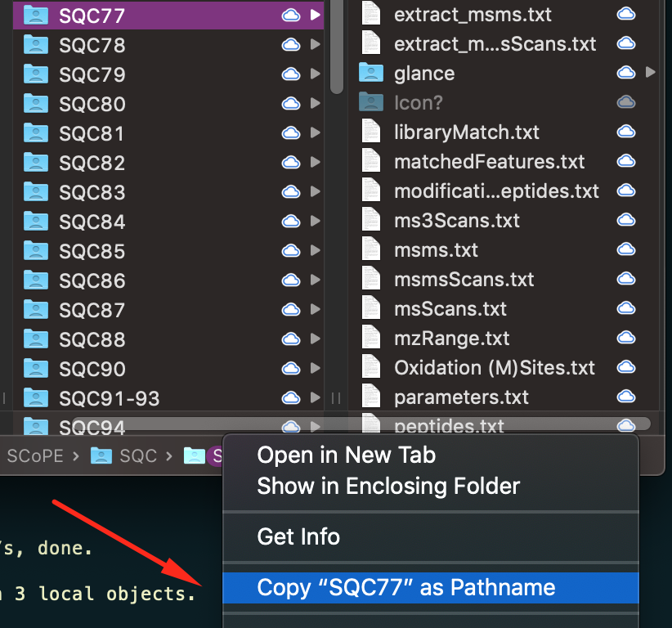This screenshot has width=672, height=628.
Task: Click the parameters.txt document icon
Action: (x=371, y=397)
